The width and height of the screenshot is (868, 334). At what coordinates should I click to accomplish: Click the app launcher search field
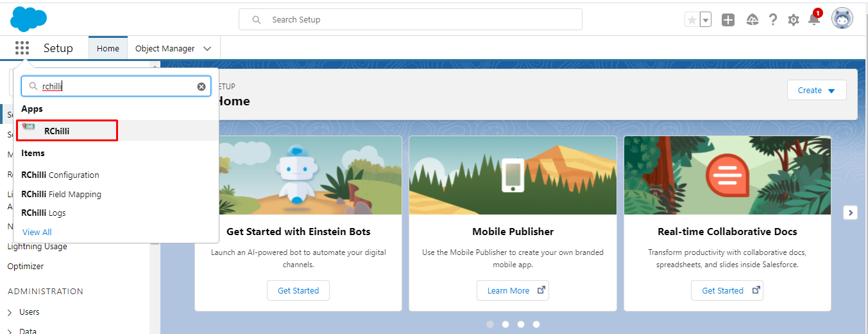(x=116, y=86)
